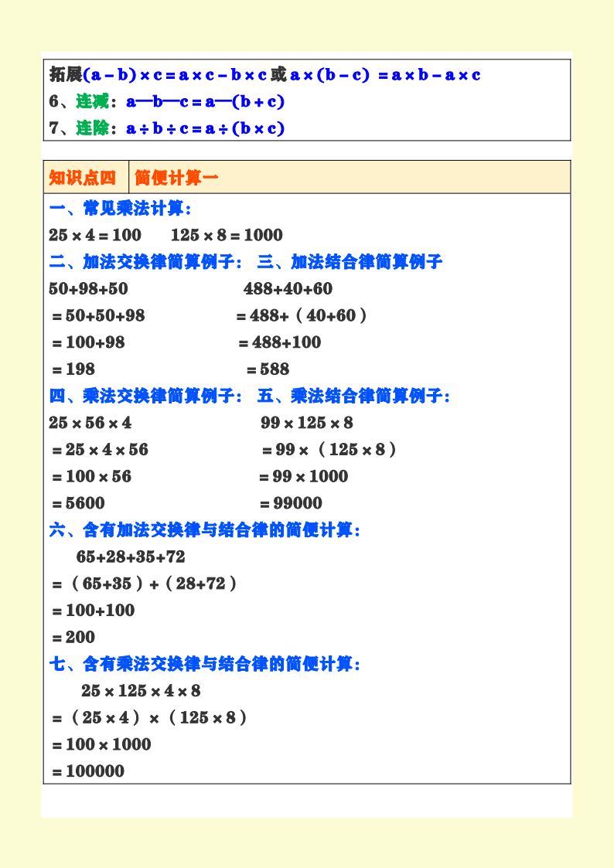Viewport: 614px width, 868px height.
Task: Click the expression 50+98+50
Action: tap(89, 289)
